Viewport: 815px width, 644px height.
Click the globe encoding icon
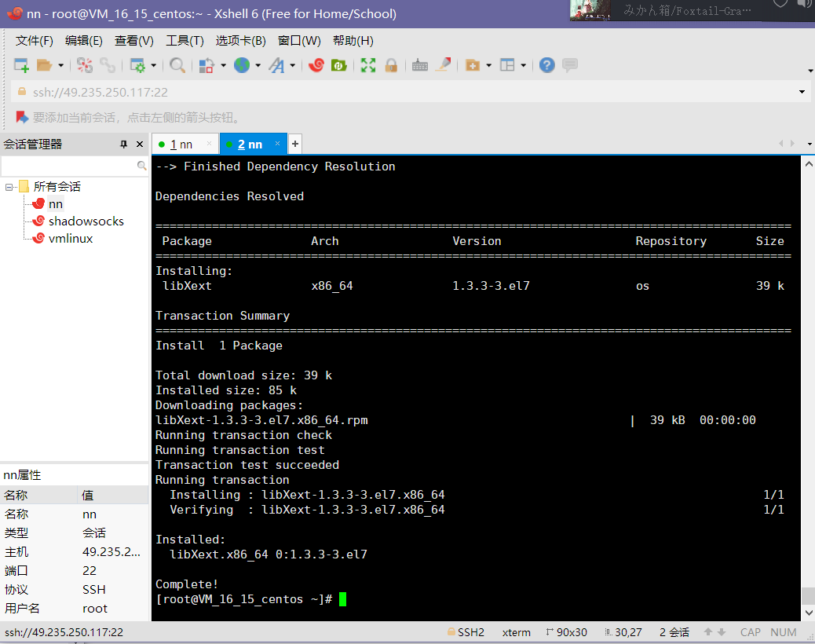coord(242,65)
